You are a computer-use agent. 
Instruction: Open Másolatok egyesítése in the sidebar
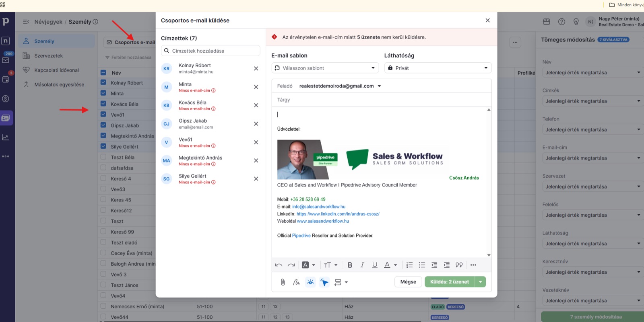(x=59, y=84)
